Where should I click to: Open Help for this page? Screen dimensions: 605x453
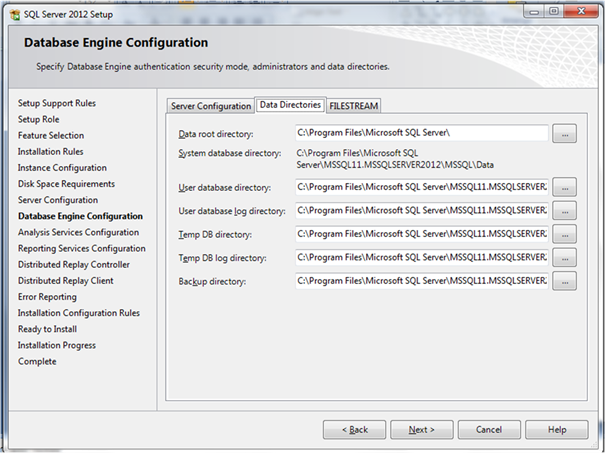click(x=557, y=429)
